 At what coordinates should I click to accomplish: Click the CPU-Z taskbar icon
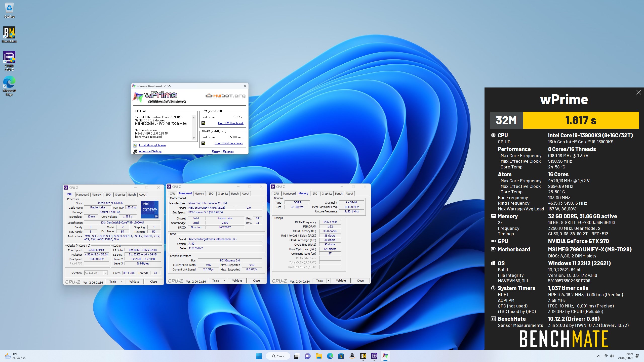tap(374, 356)
